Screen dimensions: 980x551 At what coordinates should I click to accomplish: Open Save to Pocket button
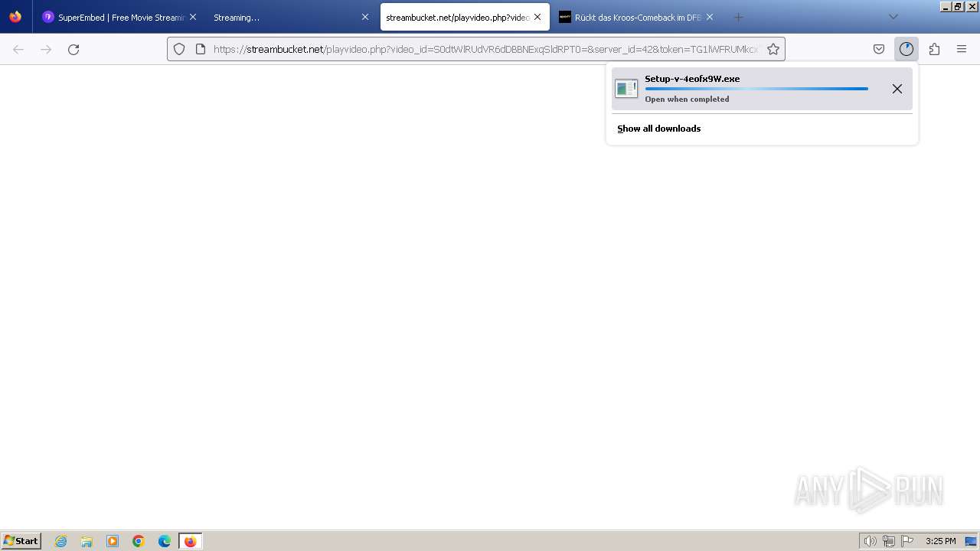pyautogui.click(x=879, y=49)
